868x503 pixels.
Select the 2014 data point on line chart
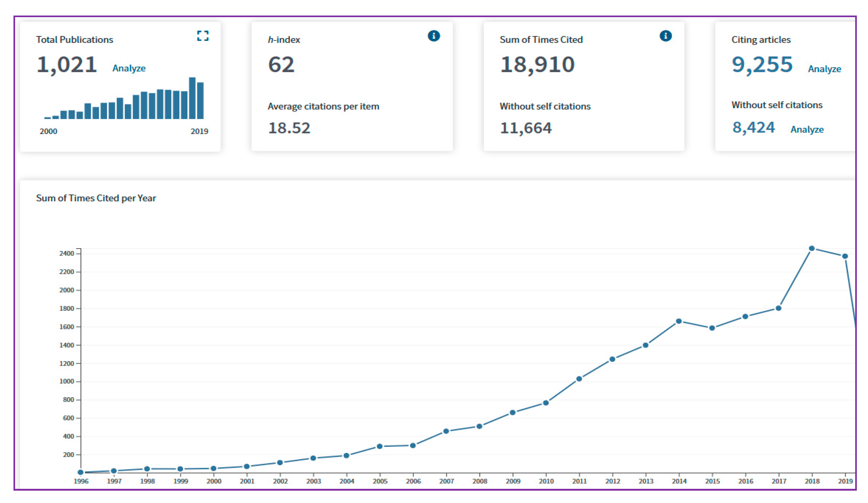[x=679, y=321]
